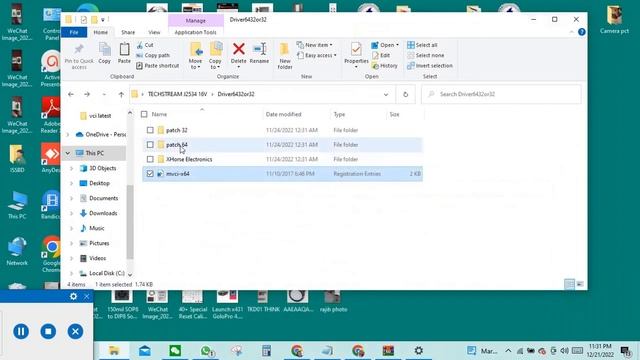Expand the OneDrive tree node
The width and height of the screenshot is (640, 360).
(68, 134)
